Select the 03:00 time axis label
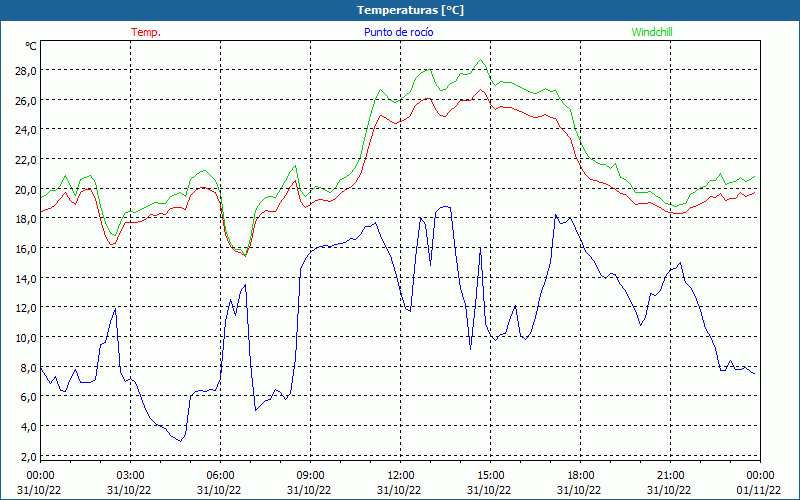The height and width of the screenshot is (500, 800). (x=130, y=475)
